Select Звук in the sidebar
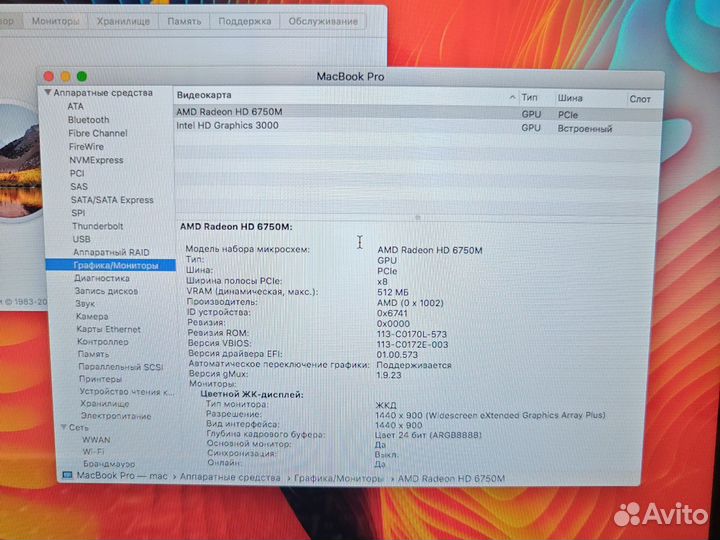Screen dimensions: 720x540 [x=85, y=304]
